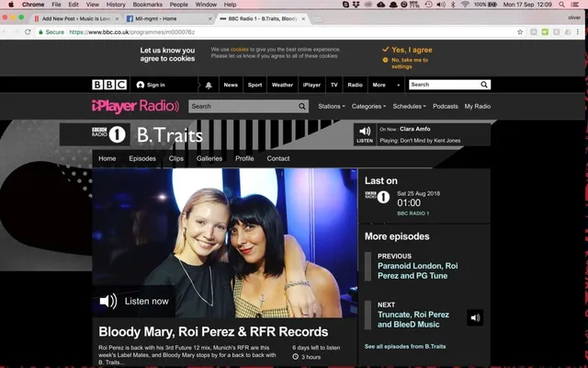Open the Profile tab
588x368 pixels.
(244, 158)
